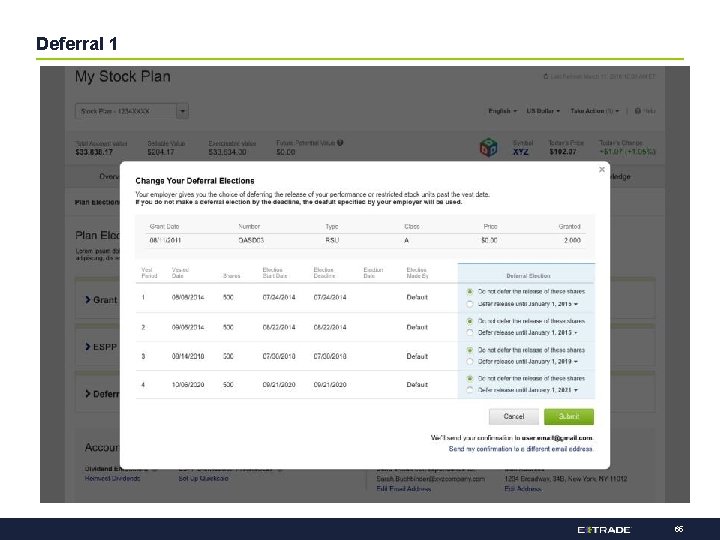This screenshot has width=720, height=540.
Task: Click Total Account value $33,838.17
Action: tap(94, 152)
